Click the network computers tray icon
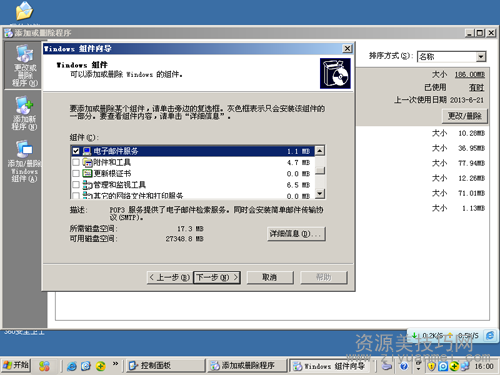 (x=465, y=367)
